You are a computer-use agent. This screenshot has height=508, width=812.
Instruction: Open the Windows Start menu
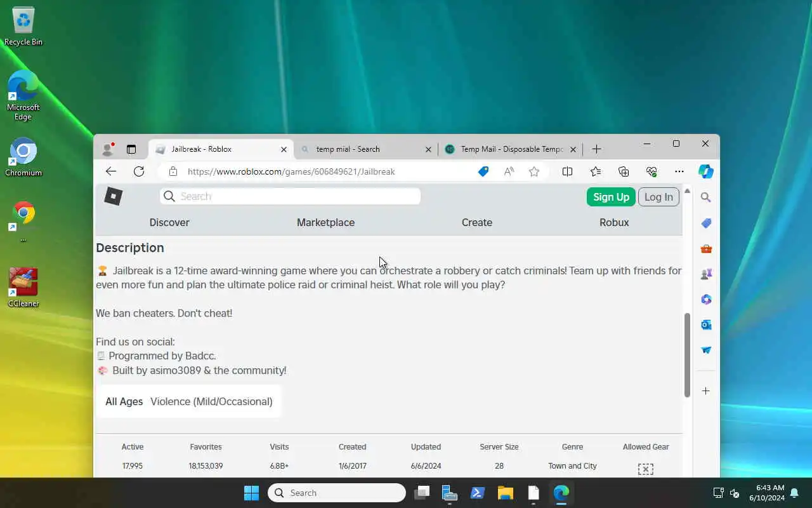coord(252,493)
